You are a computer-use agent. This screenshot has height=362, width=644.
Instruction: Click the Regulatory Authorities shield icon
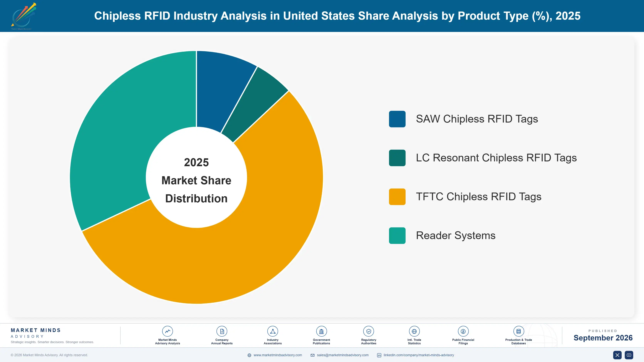pos(368,331)
